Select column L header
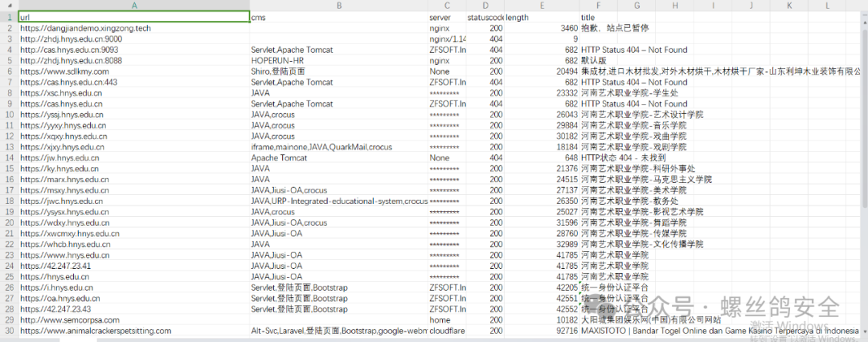This screenshot has height=342, width=868. [x=827, y=6]
